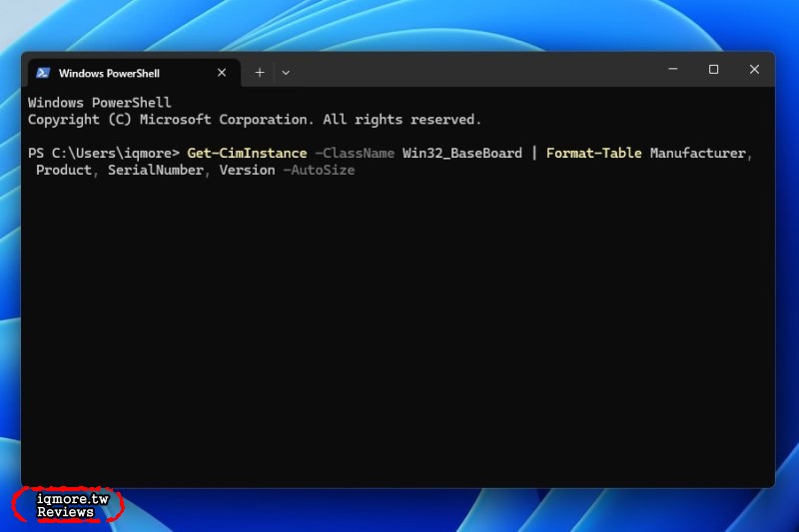
Task: Expand the new tab profile dropdown
Action: (286, 73)
